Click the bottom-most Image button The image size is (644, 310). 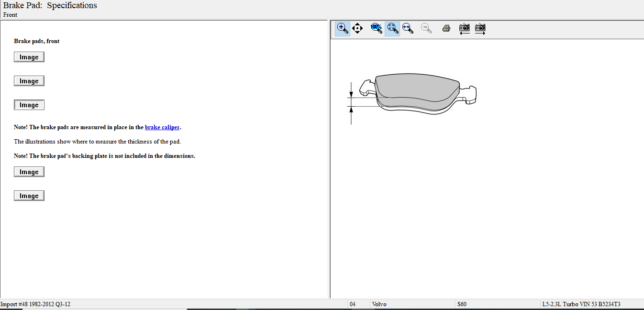pos(29,196)
